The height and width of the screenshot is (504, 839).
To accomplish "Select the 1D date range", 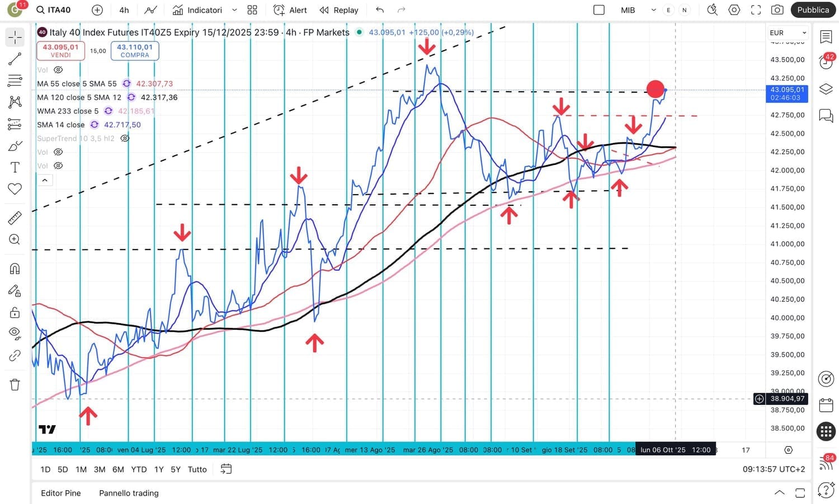I will [45, 469].
